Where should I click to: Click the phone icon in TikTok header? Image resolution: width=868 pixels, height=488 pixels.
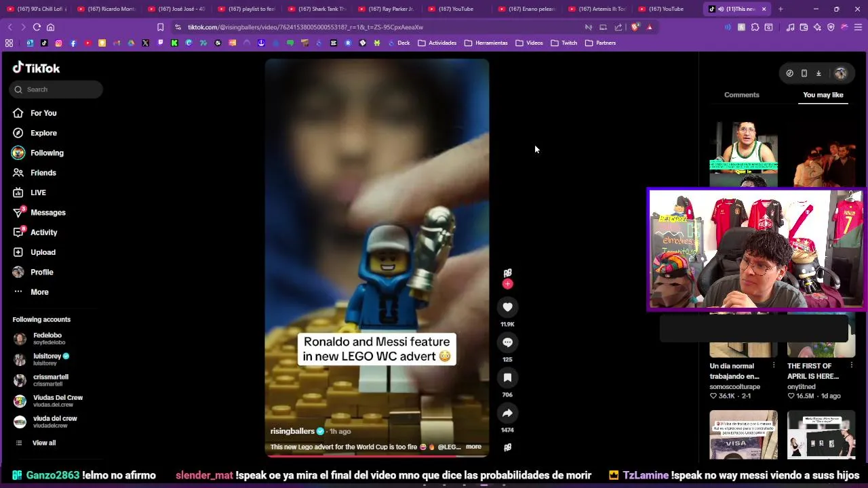click(x=804, y=73)
